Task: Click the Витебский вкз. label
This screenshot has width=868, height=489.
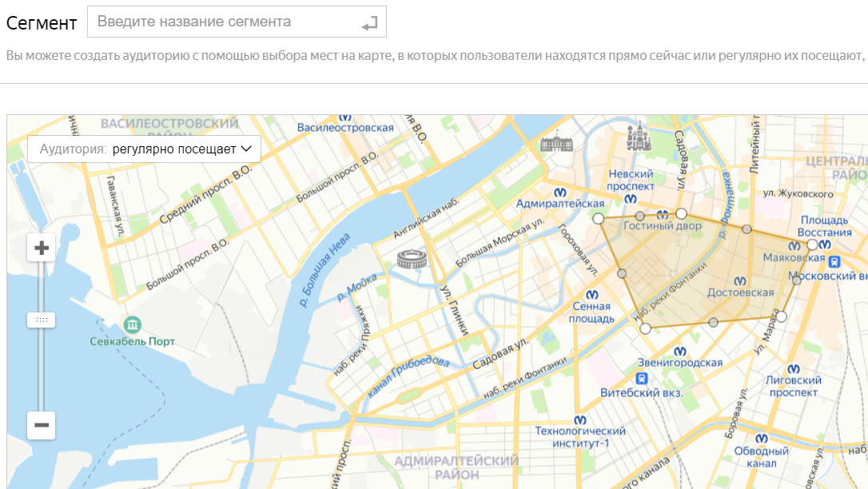Action: 642,393
